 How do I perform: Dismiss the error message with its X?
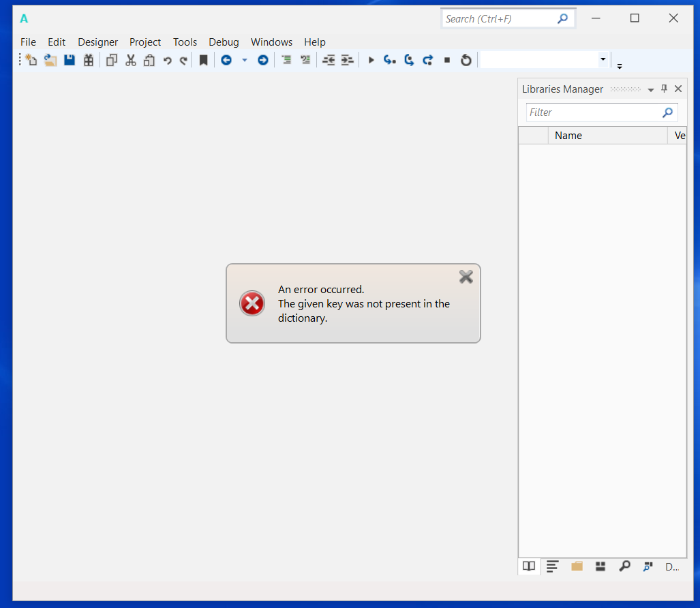[466, 277]
